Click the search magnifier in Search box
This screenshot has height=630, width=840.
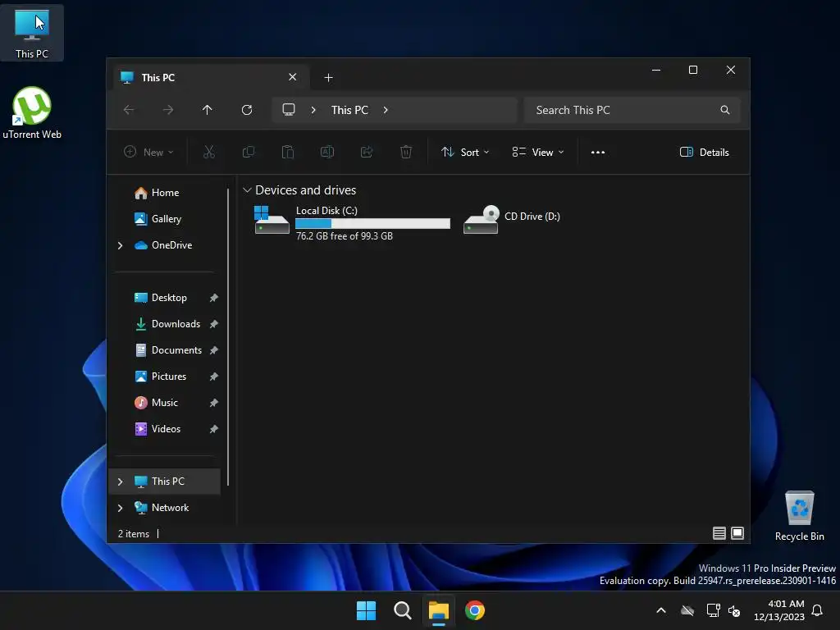(x=725, y=110)
